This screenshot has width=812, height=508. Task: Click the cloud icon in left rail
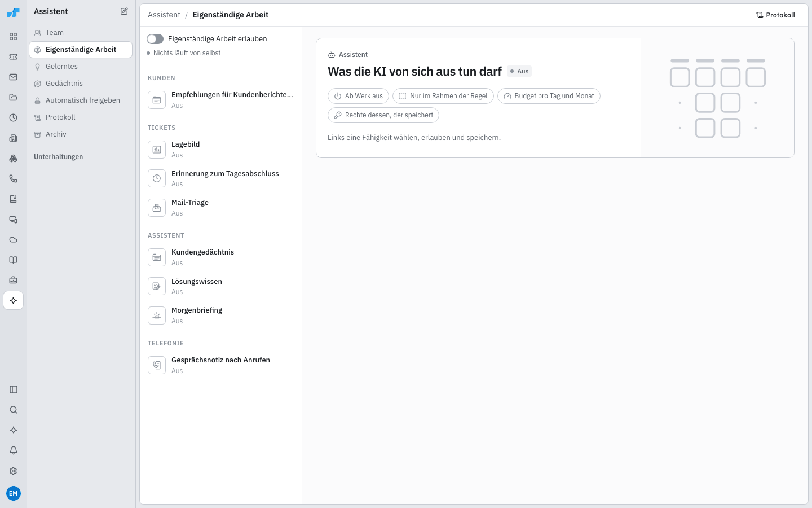coord(14,240)
